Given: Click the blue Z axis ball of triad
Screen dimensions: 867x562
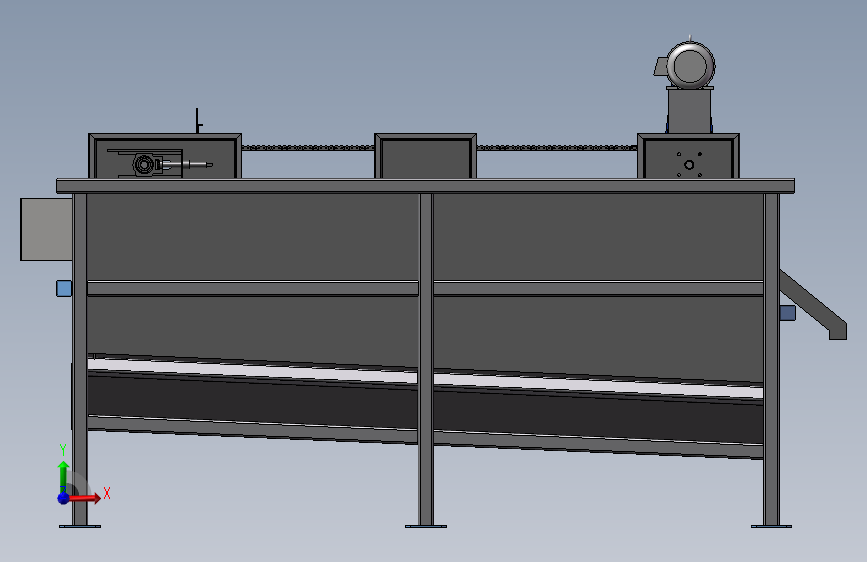Looking at the screenshot, I should pos(63,498).
